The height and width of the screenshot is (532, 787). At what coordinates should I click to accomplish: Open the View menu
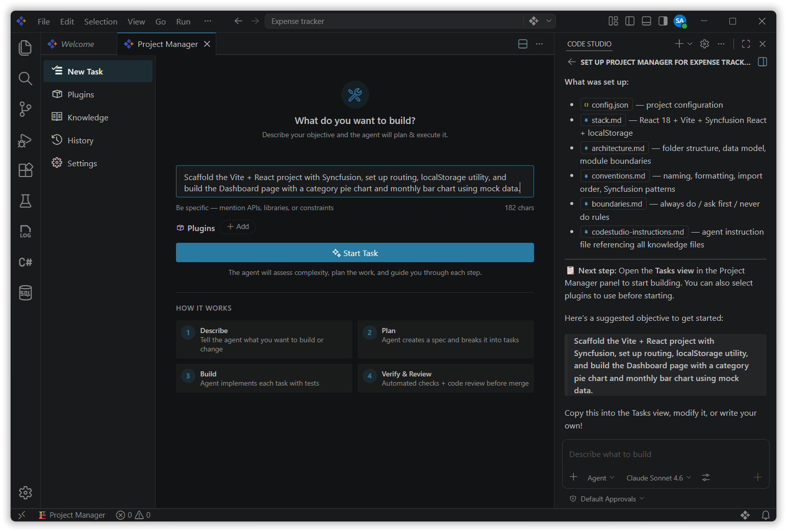tap(136, 21)
